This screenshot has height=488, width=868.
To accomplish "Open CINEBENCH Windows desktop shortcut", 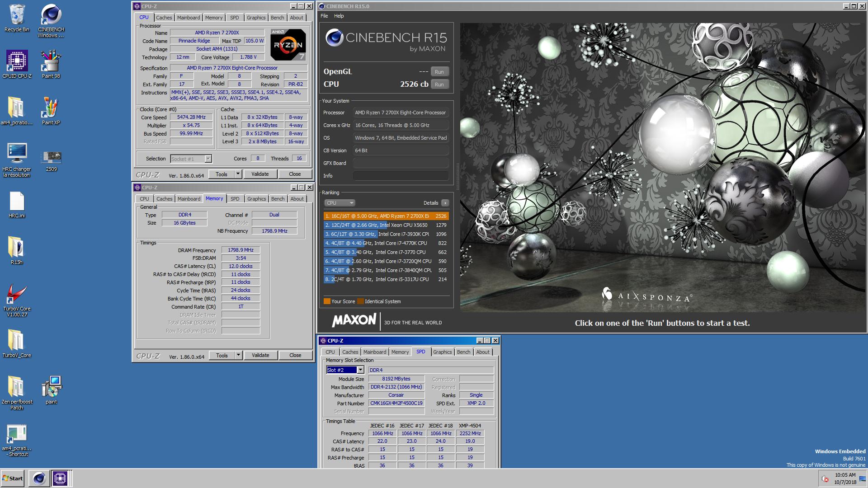I will click(x=51, y=20).
